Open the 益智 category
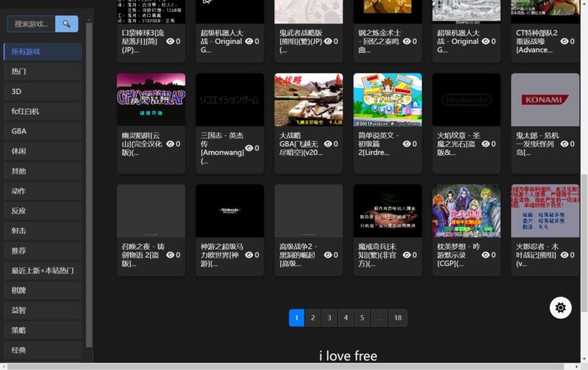This screenshot has height=370, width=588. [43, 310]
